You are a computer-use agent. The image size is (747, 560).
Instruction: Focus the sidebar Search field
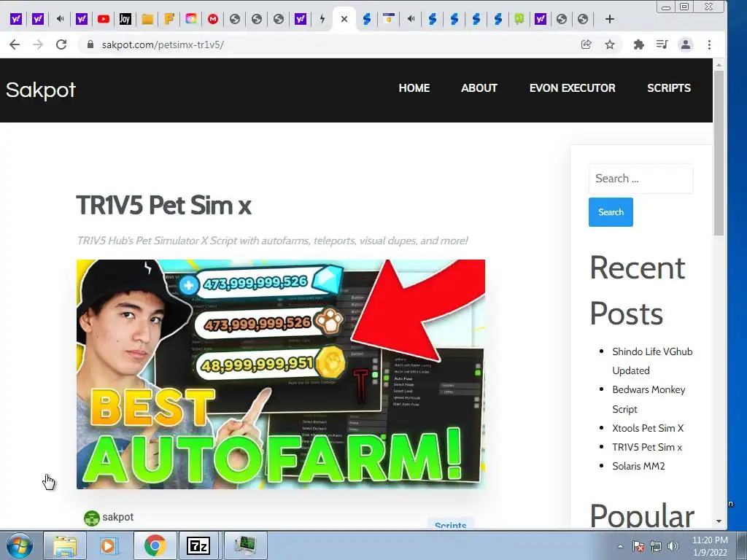tap(640, 179)
